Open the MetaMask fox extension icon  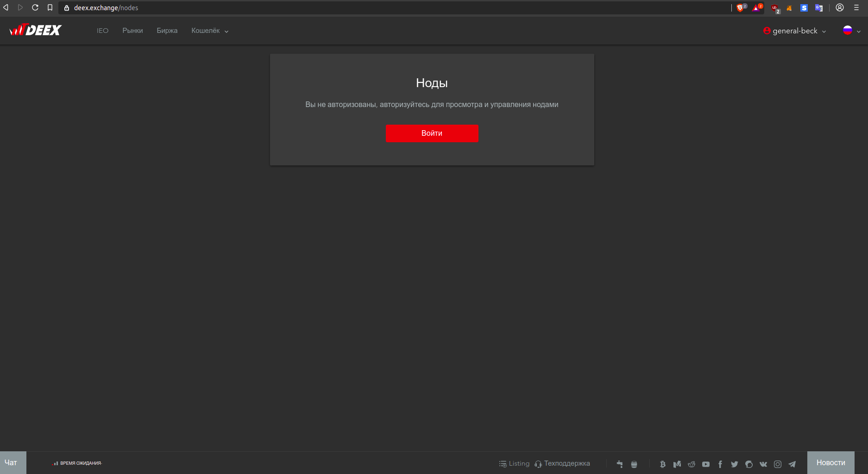pos(789,8)
